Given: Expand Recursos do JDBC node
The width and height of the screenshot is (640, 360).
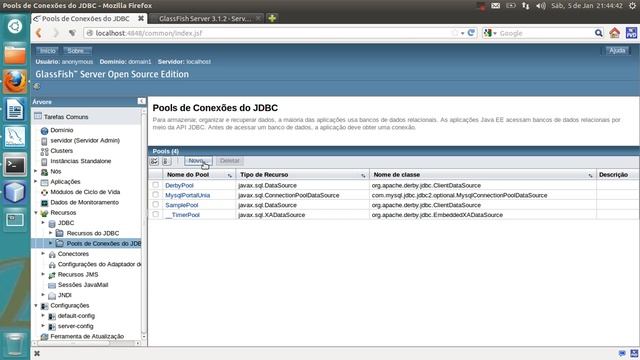Looking at the screenshot, I should pyautogui.click(x=51, y=233).
